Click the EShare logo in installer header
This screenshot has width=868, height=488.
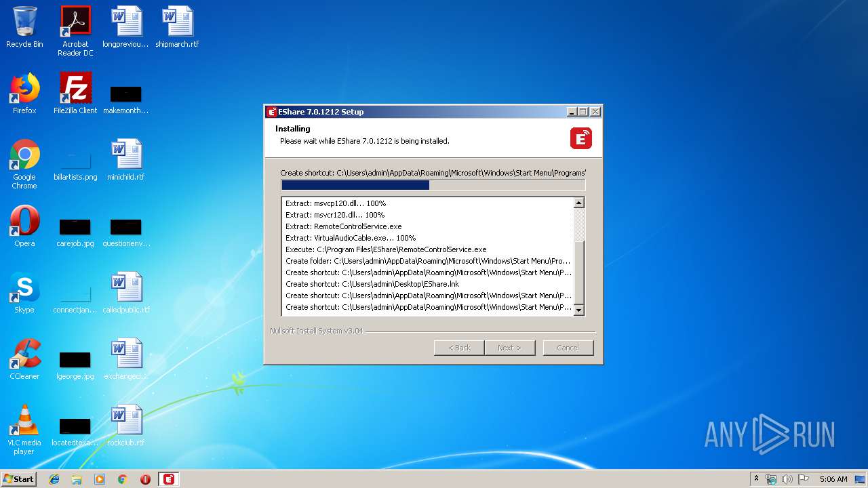[x=581, y=138]
